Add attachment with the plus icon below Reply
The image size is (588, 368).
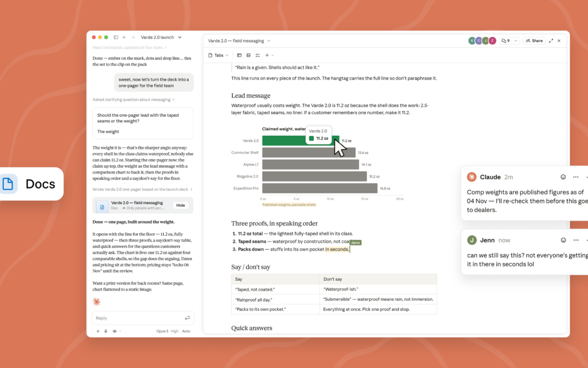[x=98, y=331]
